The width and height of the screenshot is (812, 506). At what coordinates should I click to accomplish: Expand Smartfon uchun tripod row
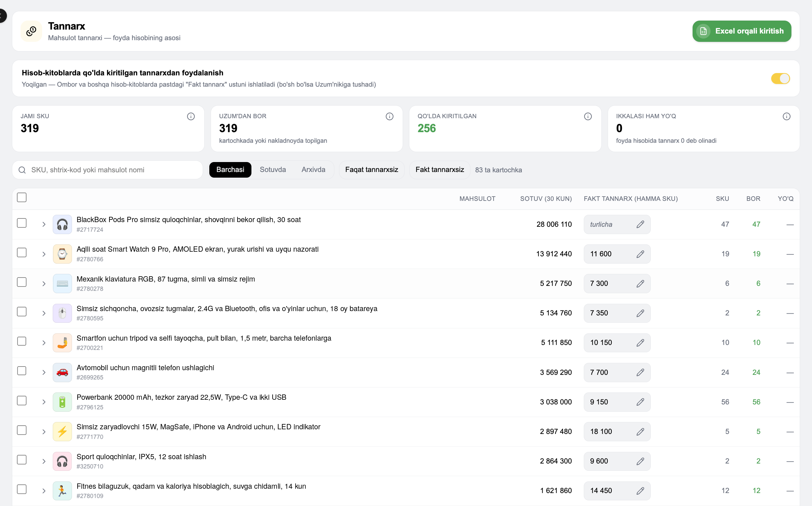coord(44,343)
